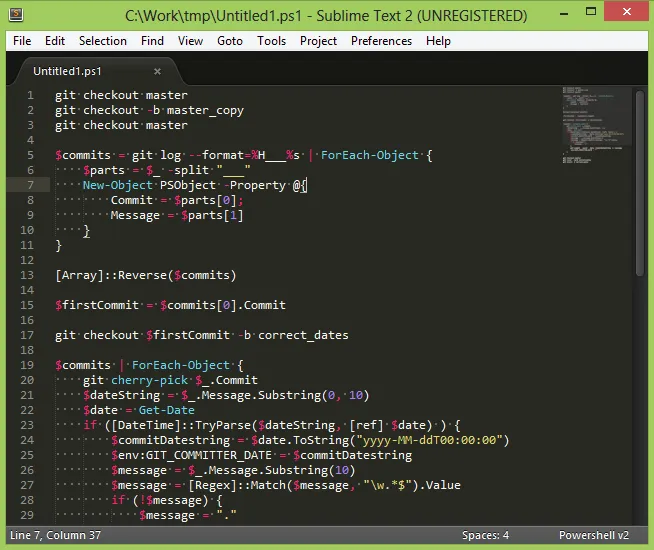Screen dimensions: 654x550
Task: Open the Tools menu
Action: coord(271,41)
